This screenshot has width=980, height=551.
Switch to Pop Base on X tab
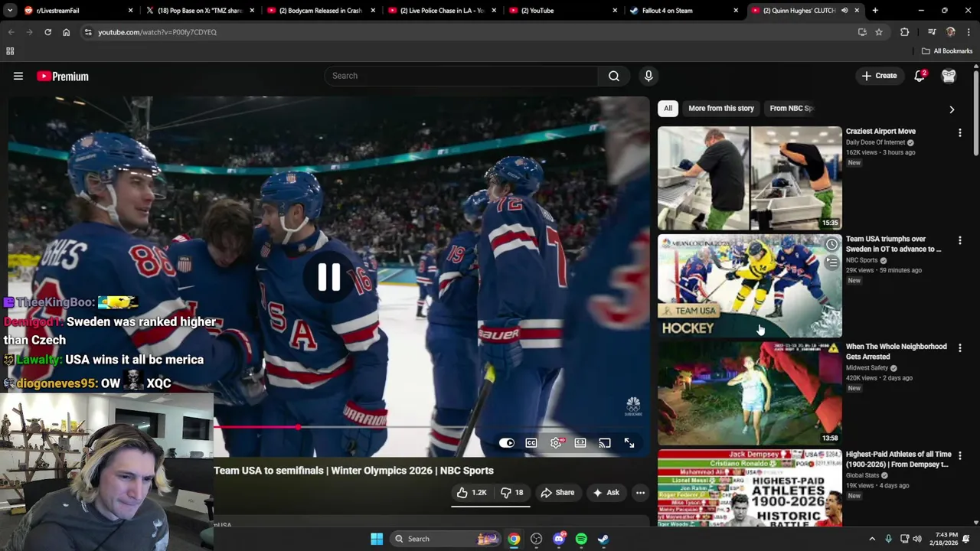(x=199, y=11)
